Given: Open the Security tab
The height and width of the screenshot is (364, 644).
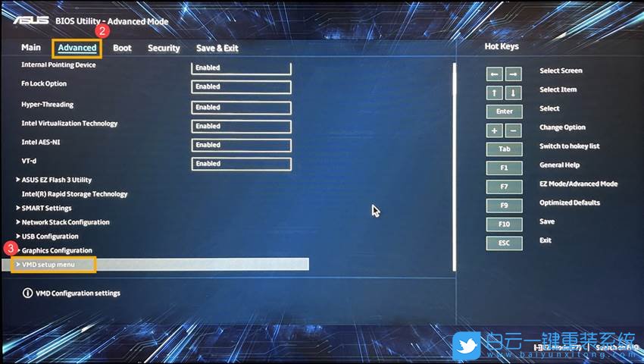Looking at the screenshot, I should point(164,48).
